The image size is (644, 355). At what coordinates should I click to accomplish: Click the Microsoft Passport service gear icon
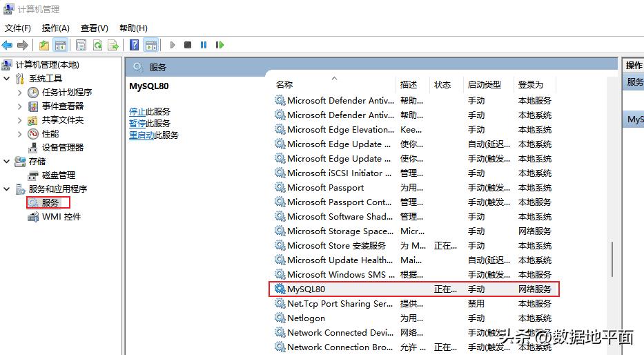click(280, 187)
